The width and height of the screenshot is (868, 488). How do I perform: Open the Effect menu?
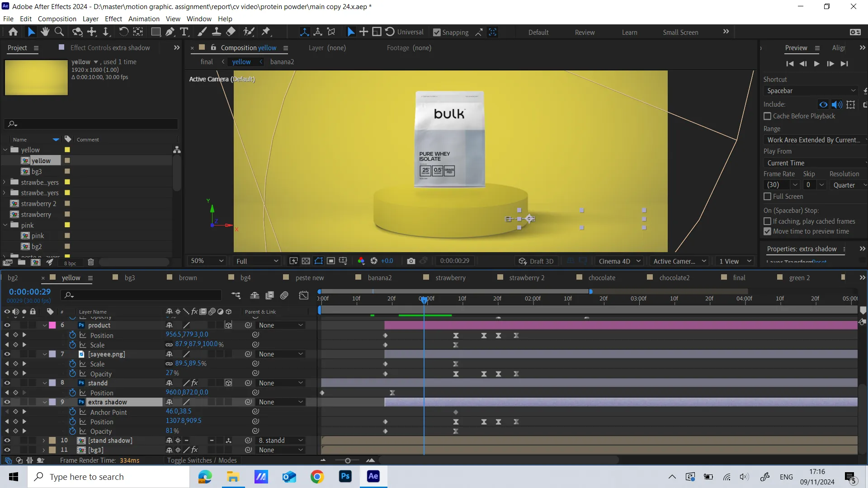pyautogui.click(x=113, y=19)
